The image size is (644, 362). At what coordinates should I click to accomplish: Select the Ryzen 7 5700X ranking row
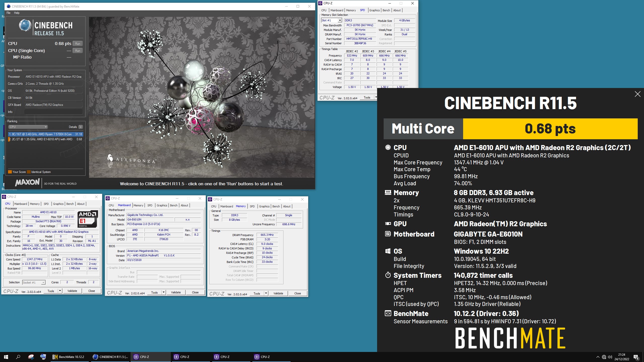45,134
